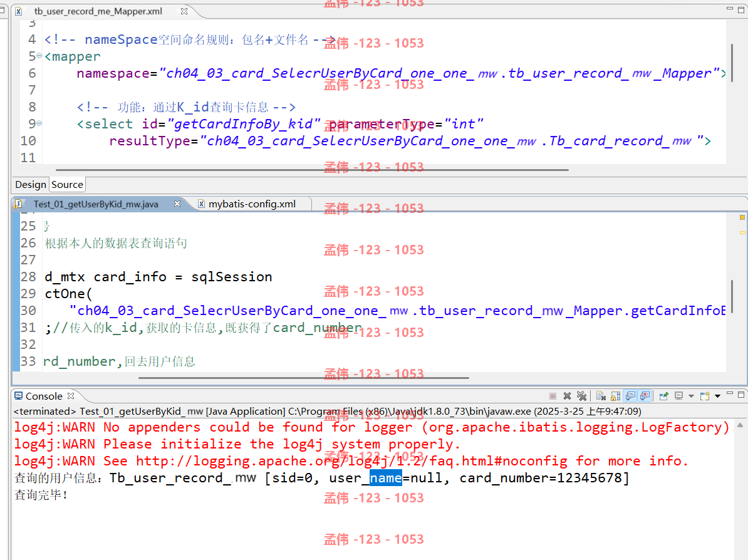
Task: Click 'card_number=12345678]' in Console output
Action: tap(544, 478)
